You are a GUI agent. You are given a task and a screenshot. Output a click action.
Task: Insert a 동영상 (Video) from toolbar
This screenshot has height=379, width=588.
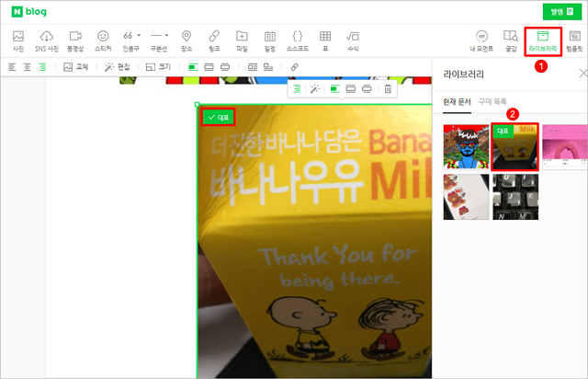[x=75, y=40]
